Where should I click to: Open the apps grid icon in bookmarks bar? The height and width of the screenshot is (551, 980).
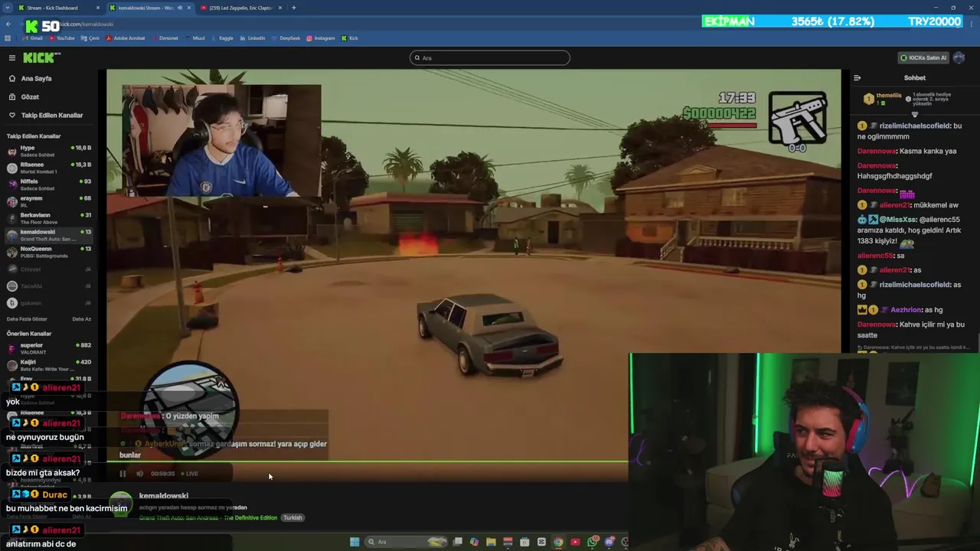click(8, 38)
